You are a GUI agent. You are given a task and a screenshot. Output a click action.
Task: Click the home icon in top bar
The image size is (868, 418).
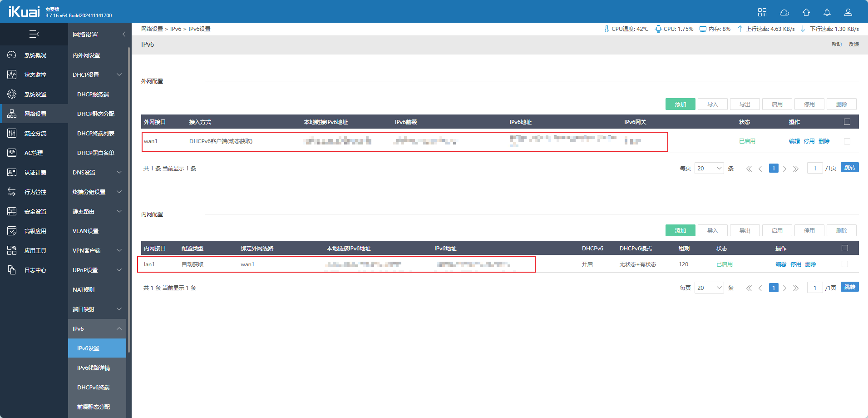806,12
